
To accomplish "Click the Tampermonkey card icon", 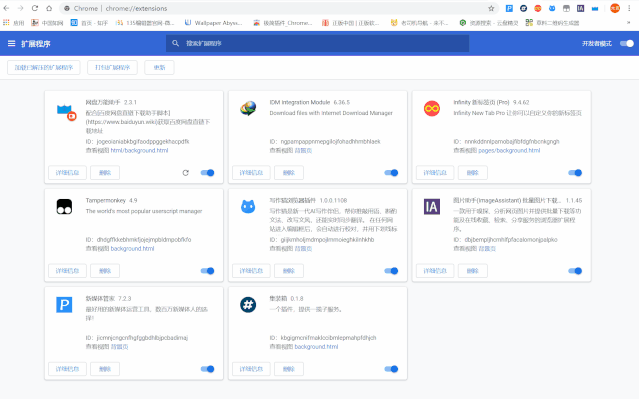I will click(x=64, y=207).
